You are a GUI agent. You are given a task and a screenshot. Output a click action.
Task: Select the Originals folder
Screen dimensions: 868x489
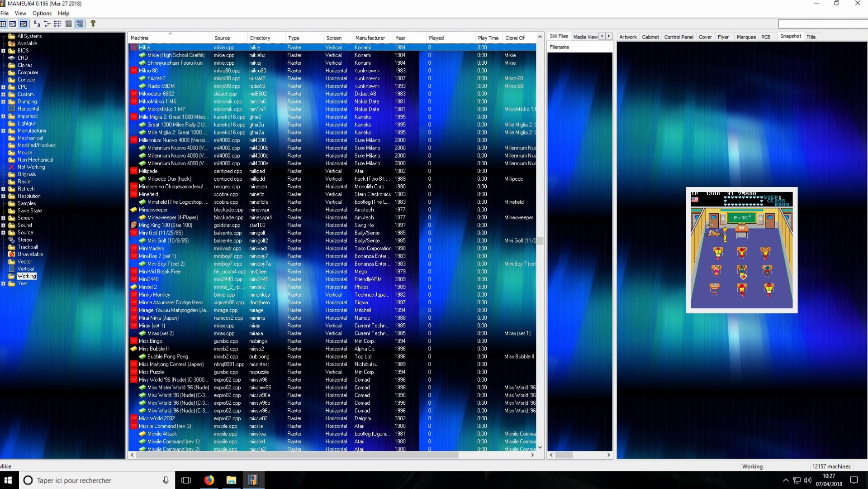[26, 174]
